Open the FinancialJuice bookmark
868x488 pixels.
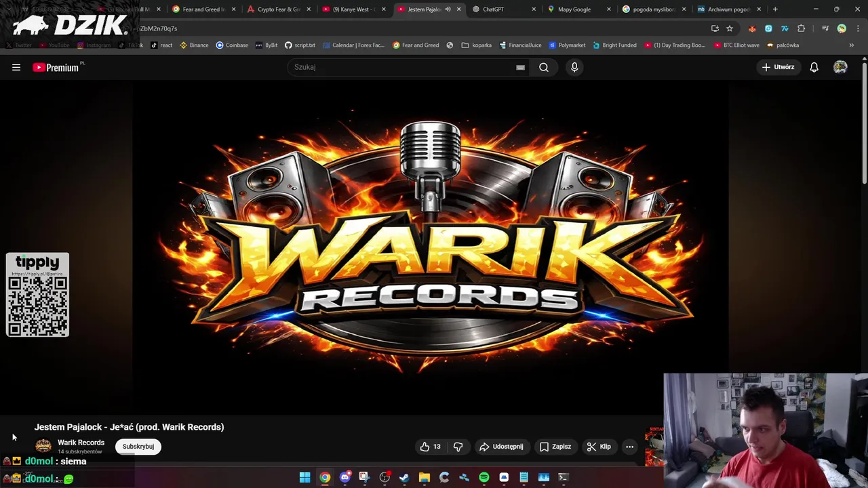pyautogui.click(x=520, y=45)
